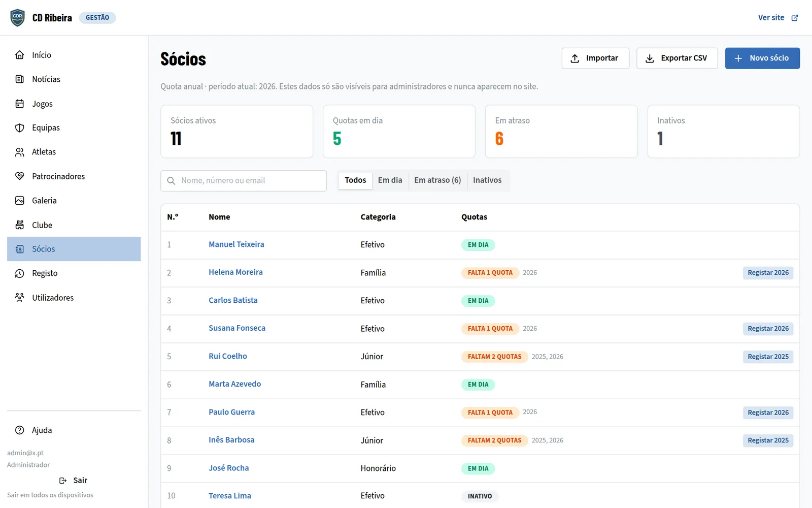Viewport: 812px width, 508px height.
Task: Click the Equipas shield icon
Action: click(20, 128)
